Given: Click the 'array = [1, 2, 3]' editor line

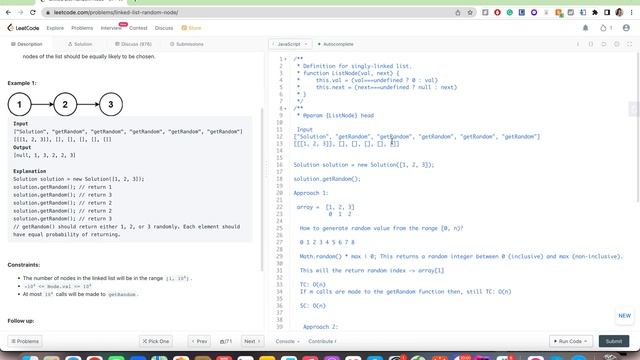Looking at the screenshot, I should (325, 207).
